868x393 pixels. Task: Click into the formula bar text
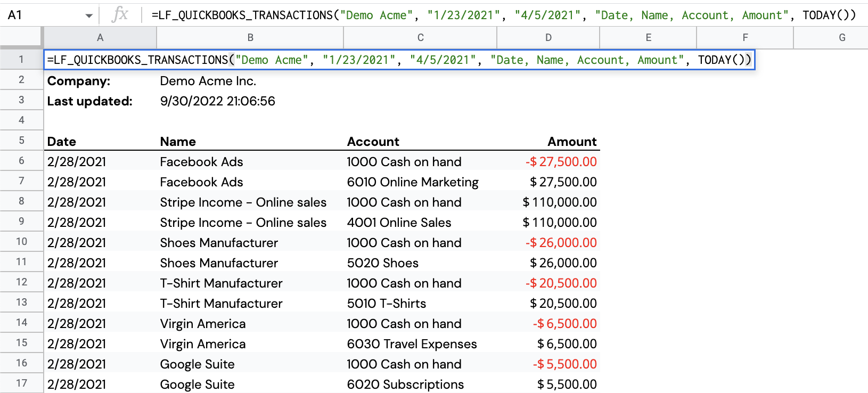tap(503, 15)
